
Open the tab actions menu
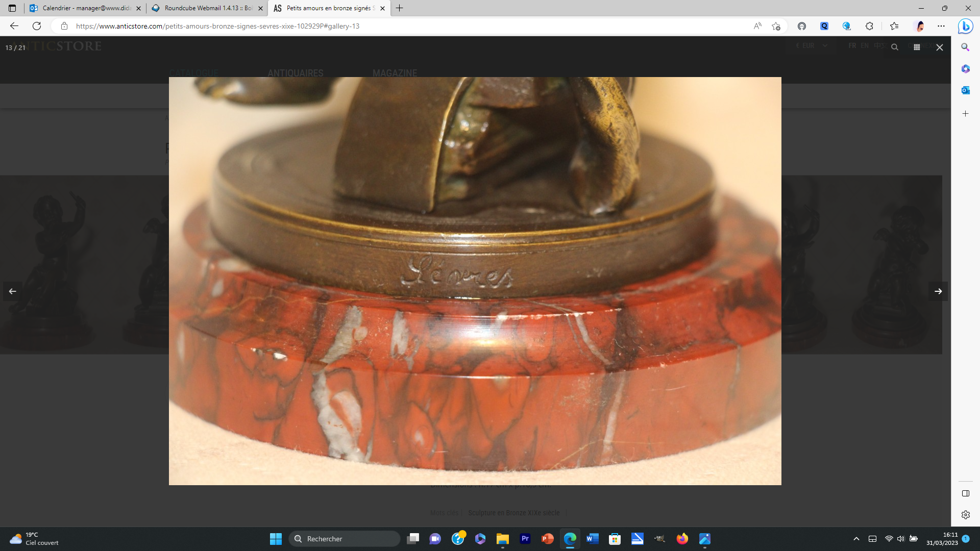[x=12, y=8]
